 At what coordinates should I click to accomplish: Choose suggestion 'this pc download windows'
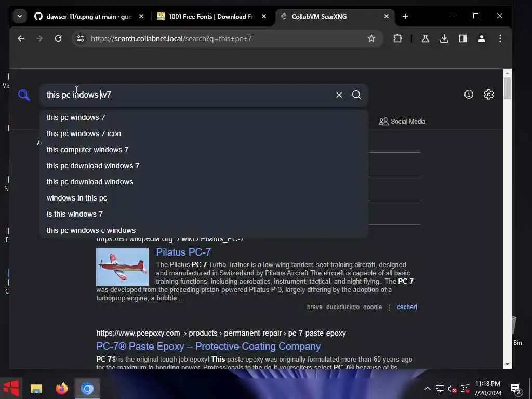coord(204,182)
